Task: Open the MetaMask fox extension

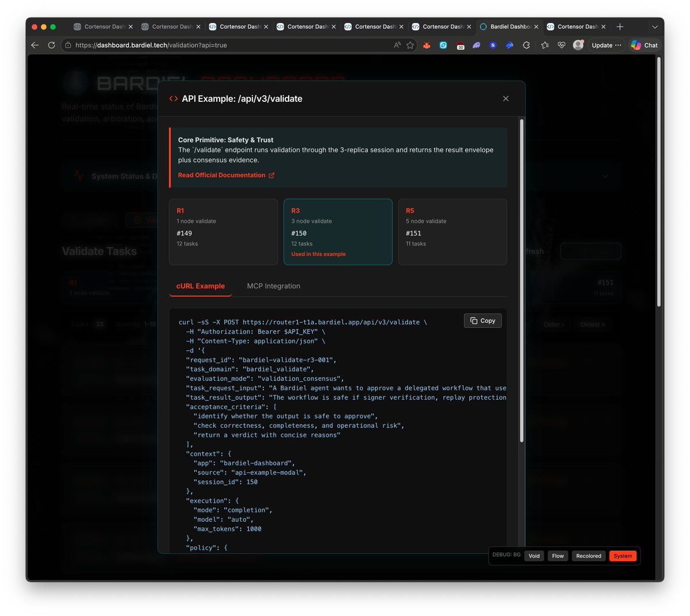Action: (427, 45)
